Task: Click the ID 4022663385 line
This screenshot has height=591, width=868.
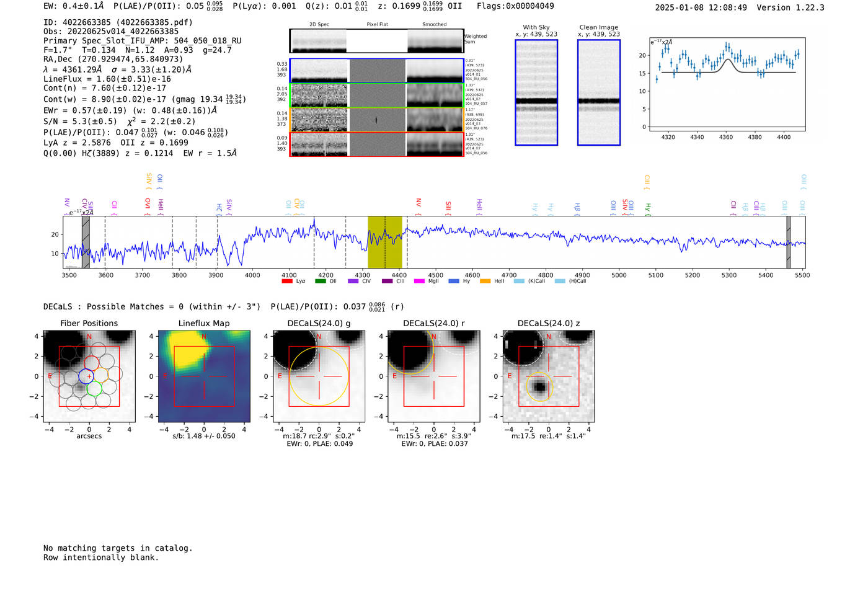Action: [x=118, y=22]
